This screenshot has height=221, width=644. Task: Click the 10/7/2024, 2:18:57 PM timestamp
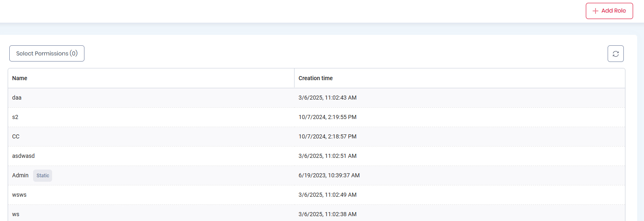point(328,136)
